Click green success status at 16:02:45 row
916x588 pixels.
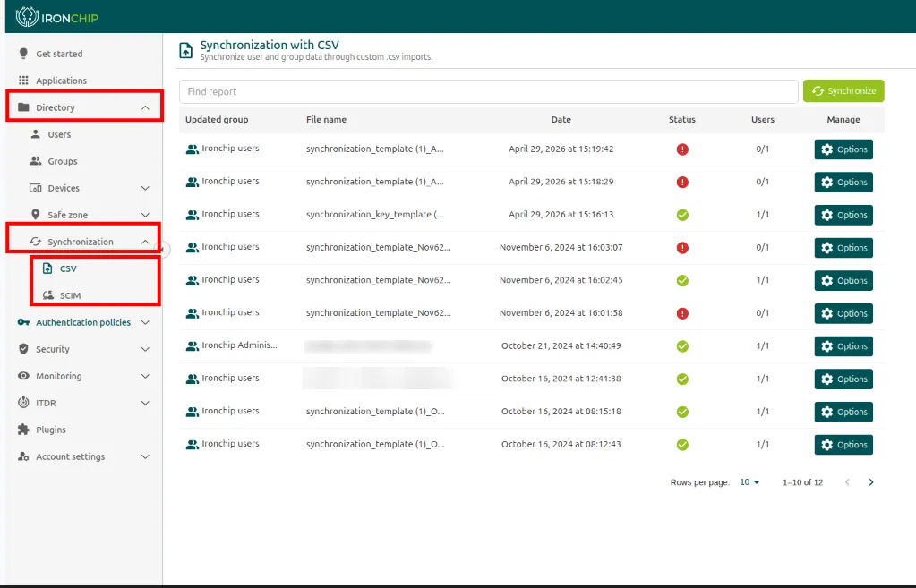click(x=682, y=280)
